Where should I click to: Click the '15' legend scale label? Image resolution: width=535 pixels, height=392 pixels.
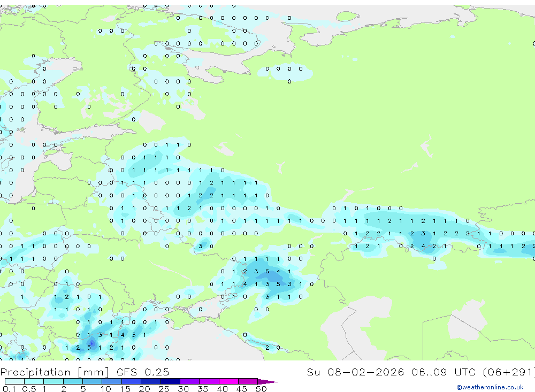[125, 389]
